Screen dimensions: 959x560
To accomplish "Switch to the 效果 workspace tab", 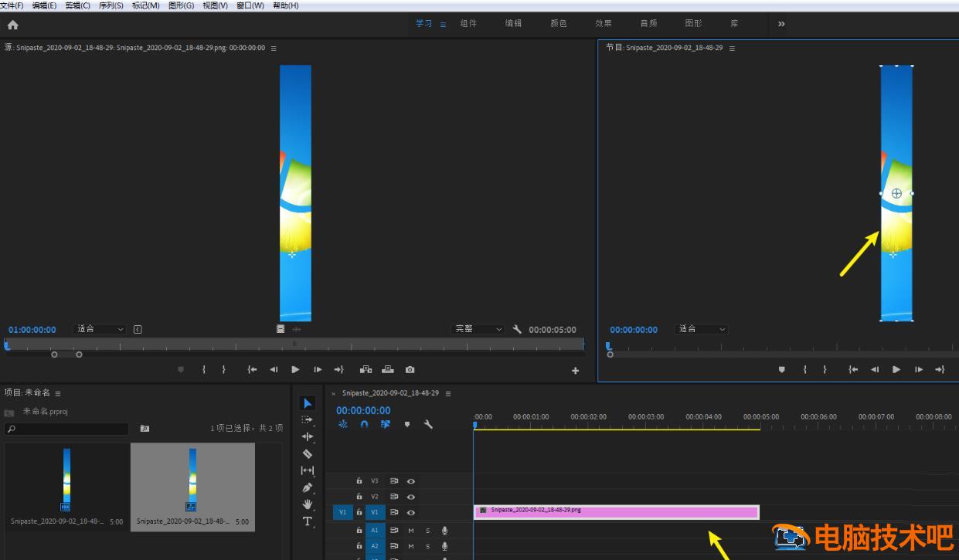I will coord(604,24).
